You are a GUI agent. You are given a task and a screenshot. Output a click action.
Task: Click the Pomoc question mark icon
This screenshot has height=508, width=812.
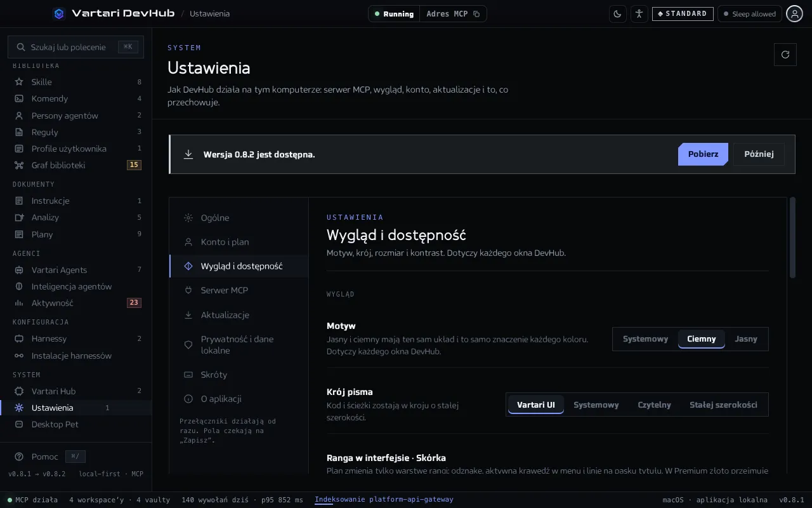19,457
